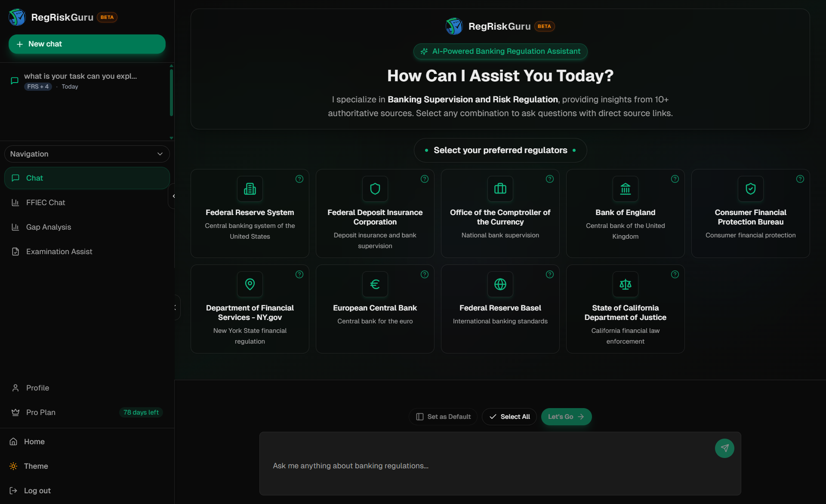826x504 pixels.
Task: Click the help icon on Consumer Financial Protection Bureau card
Action: point(800,179)
